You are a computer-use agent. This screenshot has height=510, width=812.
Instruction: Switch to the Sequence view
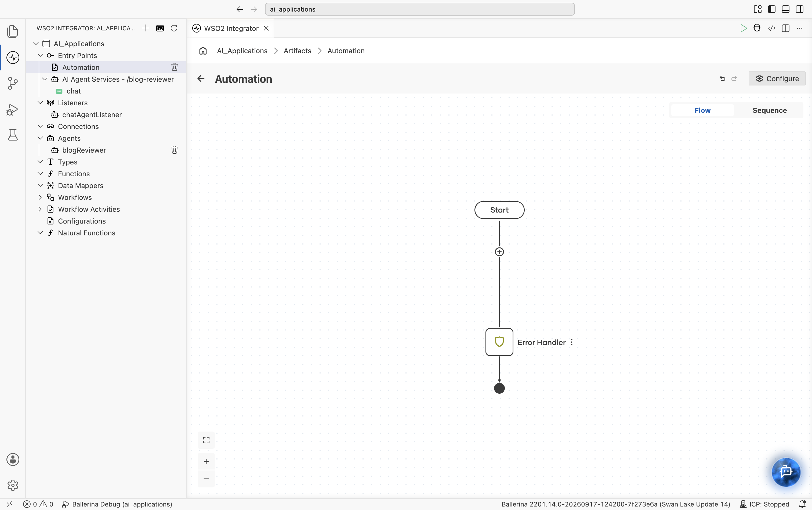[x=770, y=110]
